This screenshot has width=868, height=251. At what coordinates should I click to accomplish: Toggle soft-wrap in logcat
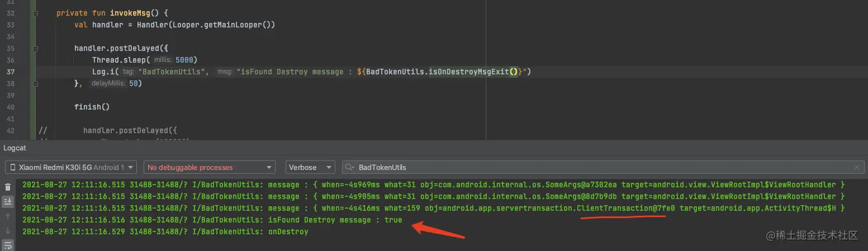click(x=7, y=245)
